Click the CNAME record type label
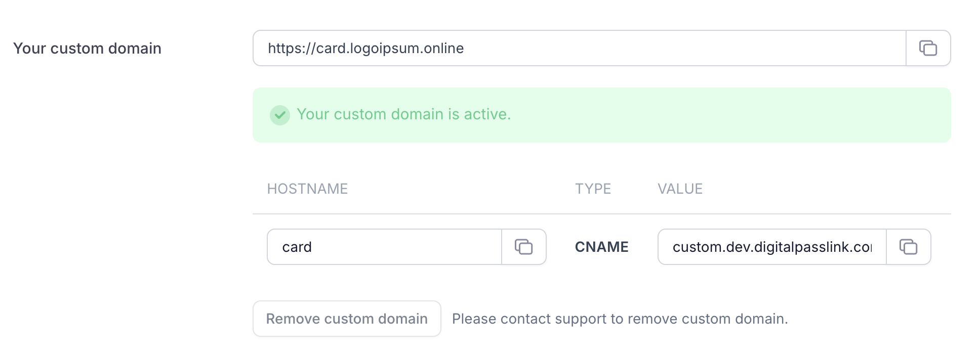 (601, 247)
